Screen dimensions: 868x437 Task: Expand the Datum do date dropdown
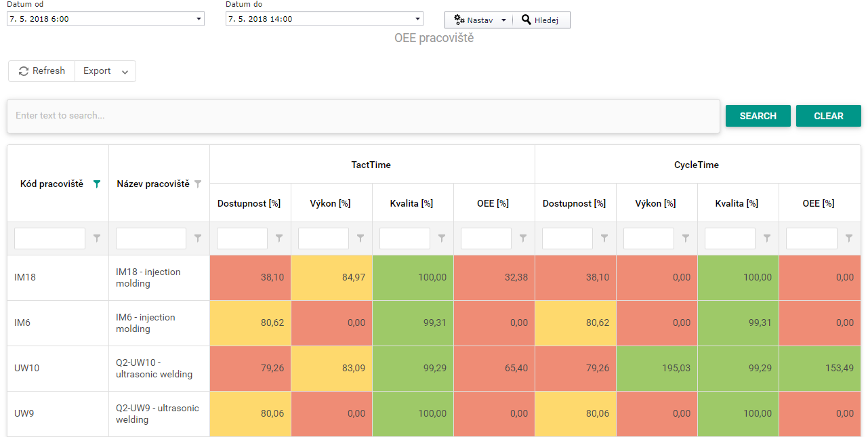click(x=417, y=19)
